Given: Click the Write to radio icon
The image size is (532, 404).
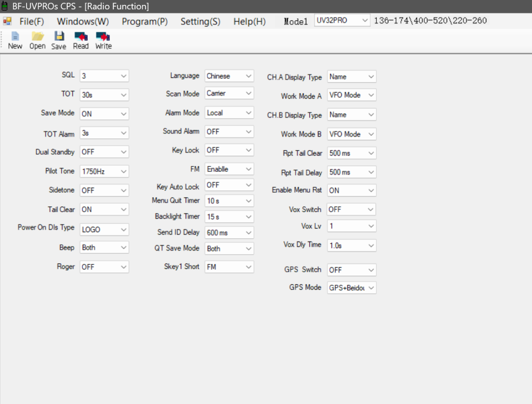Looking at the screenshot, I should (x=103, y=37).
